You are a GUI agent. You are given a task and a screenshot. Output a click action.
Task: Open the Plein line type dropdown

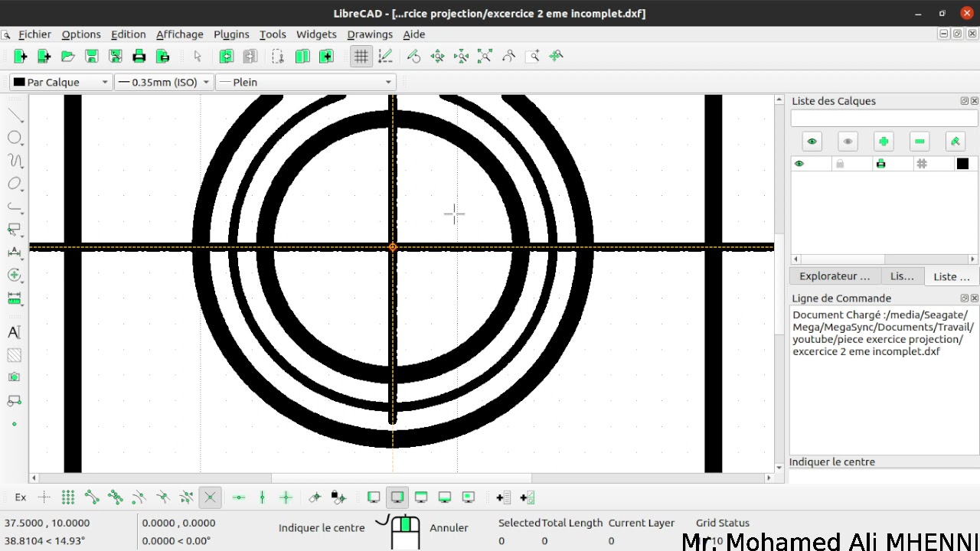click(305, 82)
